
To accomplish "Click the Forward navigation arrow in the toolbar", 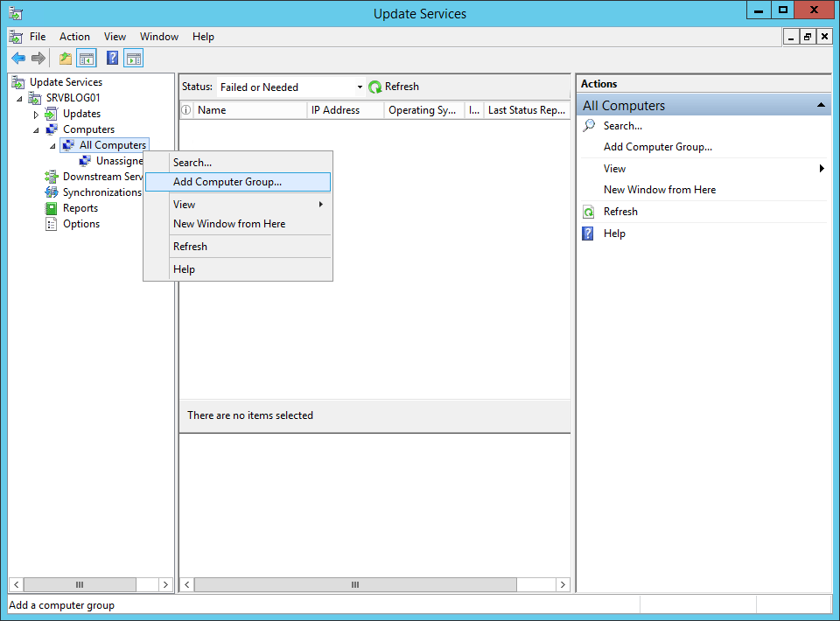I will click(38, 58).
